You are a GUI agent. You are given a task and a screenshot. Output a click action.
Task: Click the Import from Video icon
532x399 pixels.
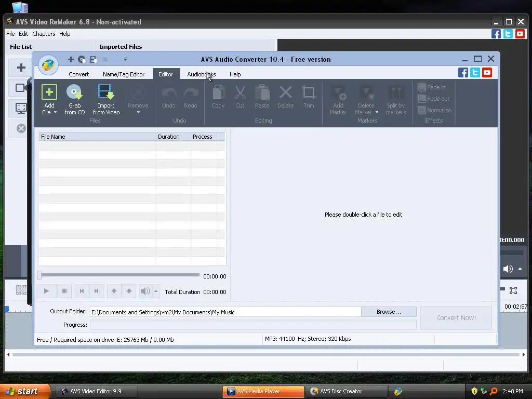click(106, 92)
